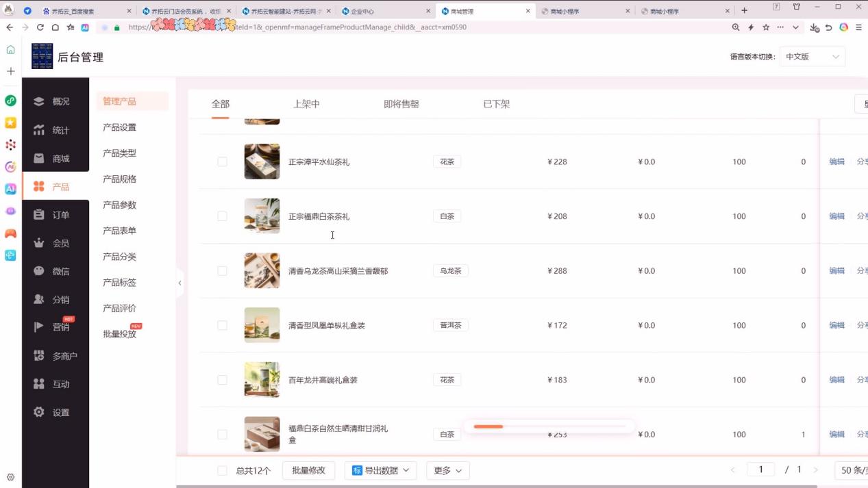Open the 统计 statistics sidebar icon
This screenshot has height=488, width=868.
coord(39,130)
